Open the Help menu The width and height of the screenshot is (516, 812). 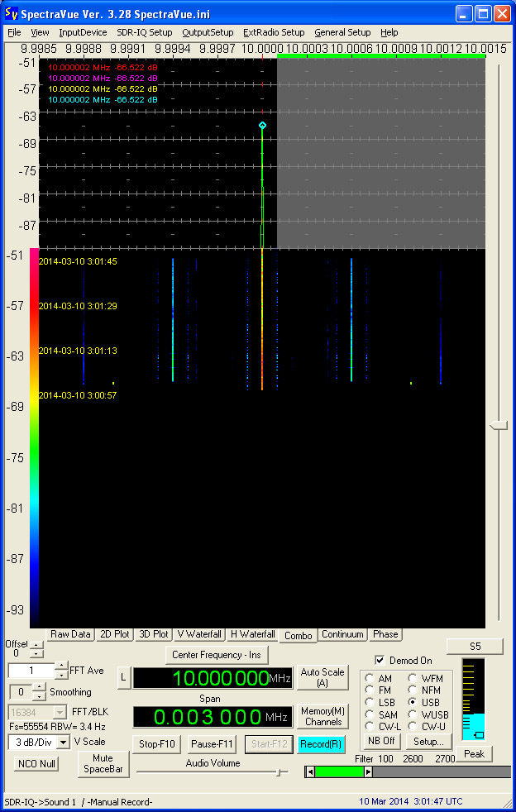click(389, 32)
